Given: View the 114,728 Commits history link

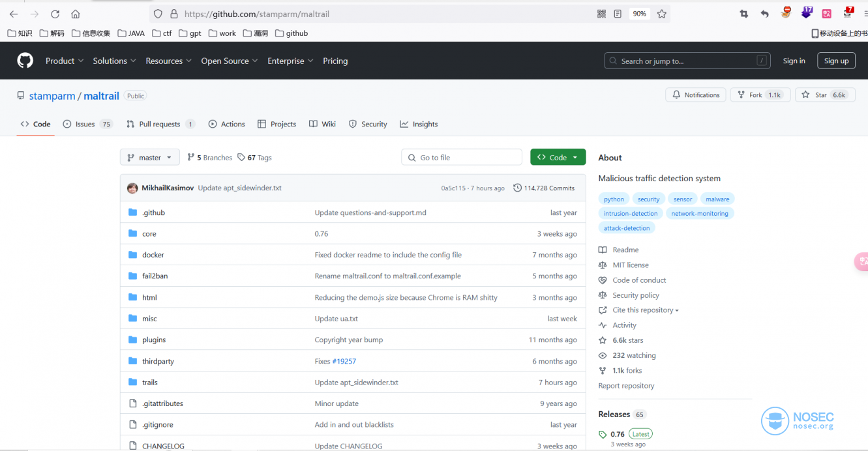Looking at the screenshot, I should click(x=544, y=188).
